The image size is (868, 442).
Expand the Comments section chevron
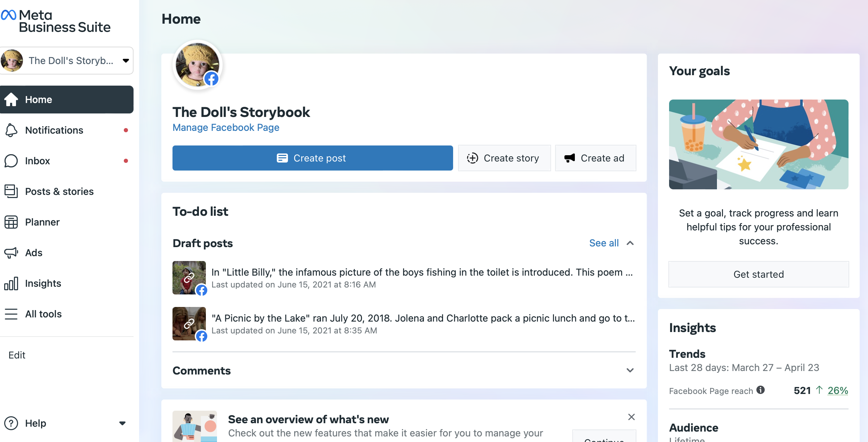630,370
